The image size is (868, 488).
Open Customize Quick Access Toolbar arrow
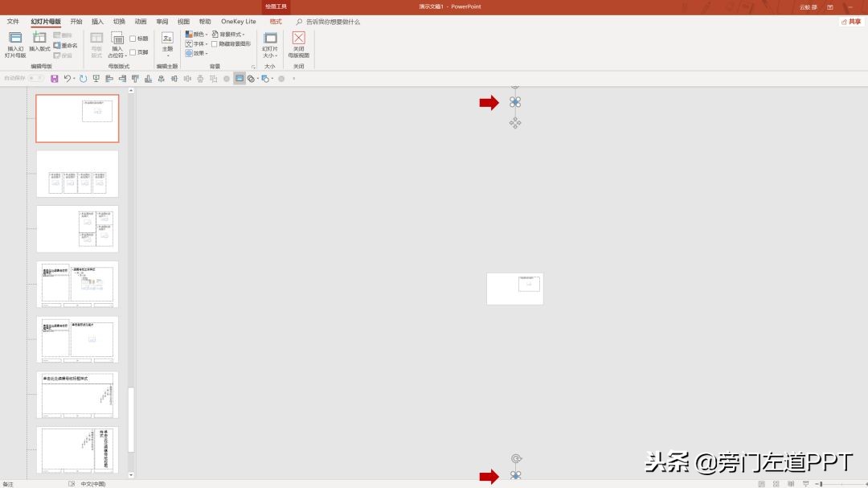(294, 79)
